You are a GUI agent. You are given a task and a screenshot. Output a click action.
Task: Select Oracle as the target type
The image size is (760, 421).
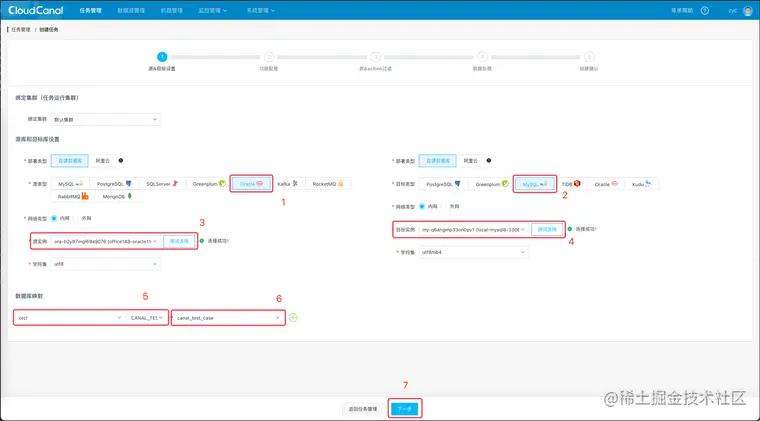[606, 184]
